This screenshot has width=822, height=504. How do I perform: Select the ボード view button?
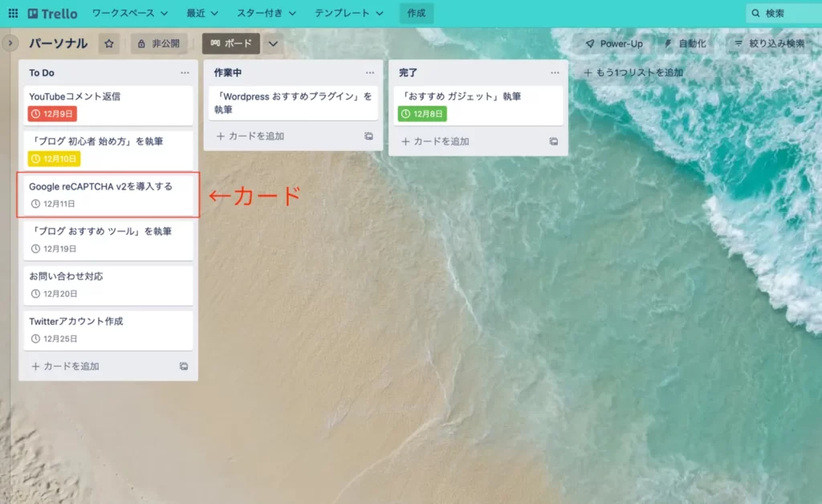pos(231,43)
